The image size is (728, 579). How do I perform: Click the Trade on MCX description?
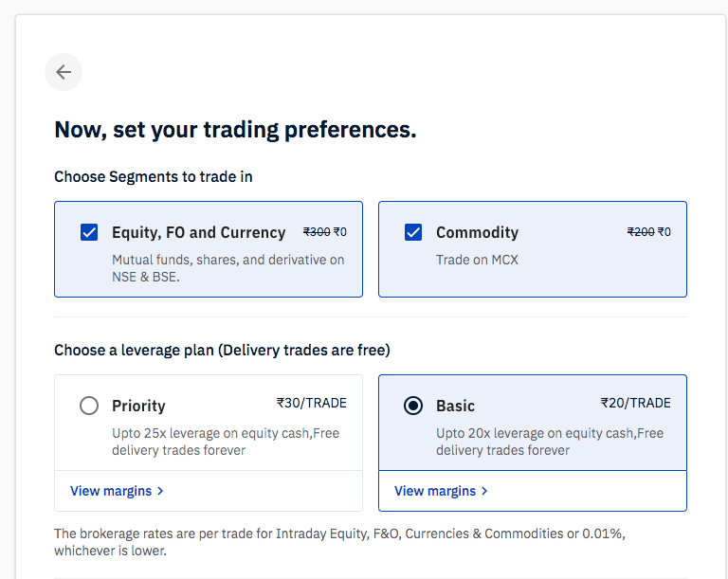[x=477, y=260]
